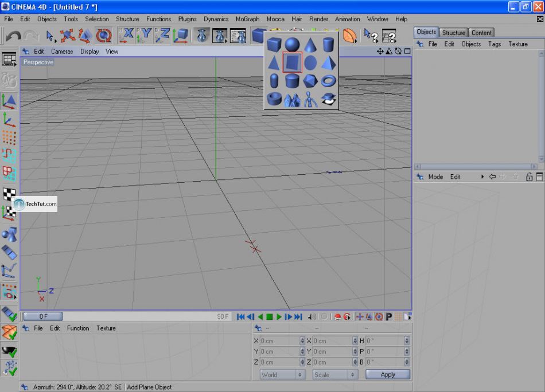545x392 pixels.
Task: Click the stepper arrows for position Y
Action: pyautogui.click(x=302, y=351)
